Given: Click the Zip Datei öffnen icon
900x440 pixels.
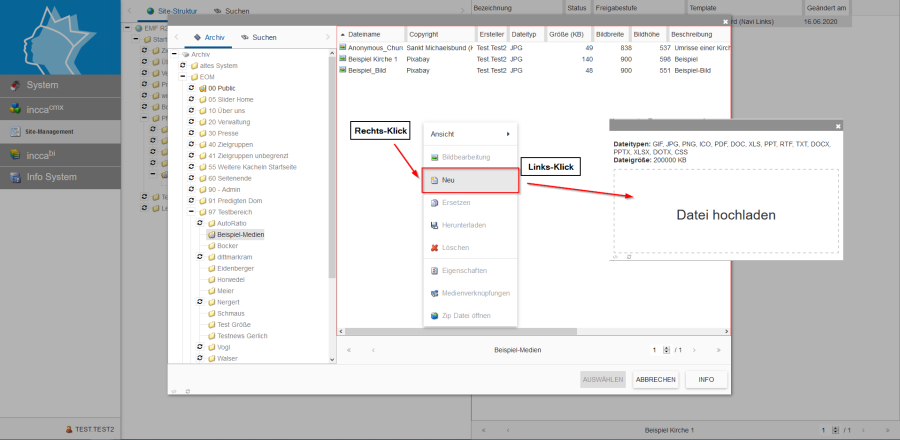Looking at the screenshot, I should pos(433,316).
